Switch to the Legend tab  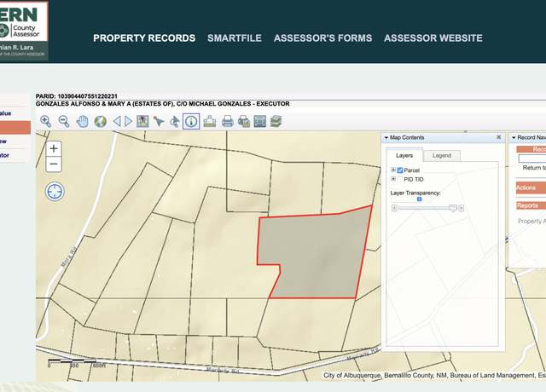coord(442,155)
